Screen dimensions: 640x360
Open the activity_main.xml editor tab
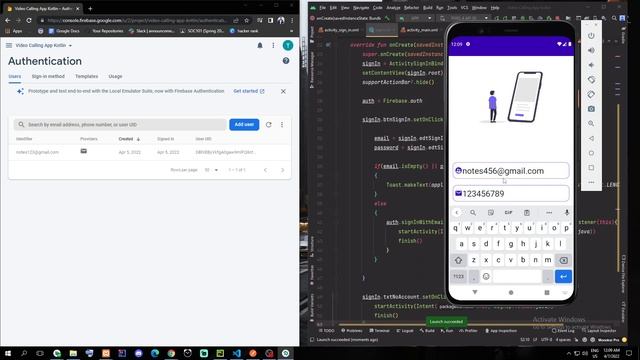(419, 30)
